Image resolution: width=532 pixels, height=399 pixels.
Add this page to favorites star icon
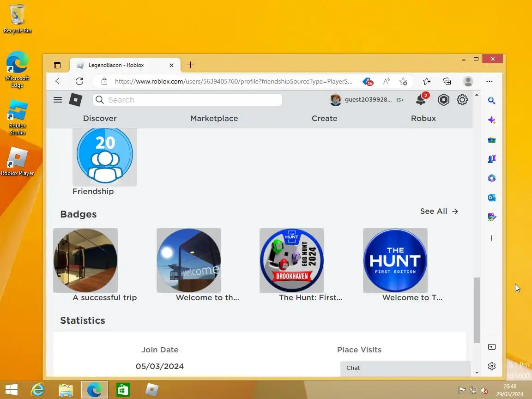[x=404, y=81]
